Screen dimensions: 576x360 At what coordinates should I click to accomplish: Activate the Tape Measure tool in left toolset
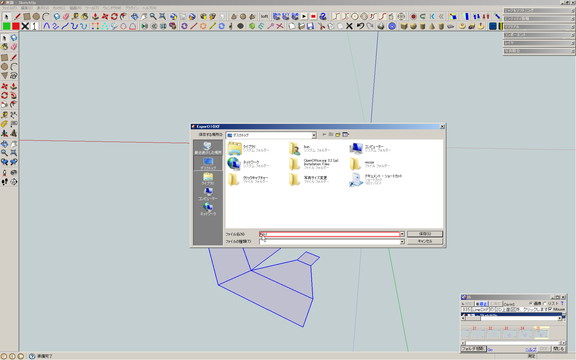tap(4, 115)
